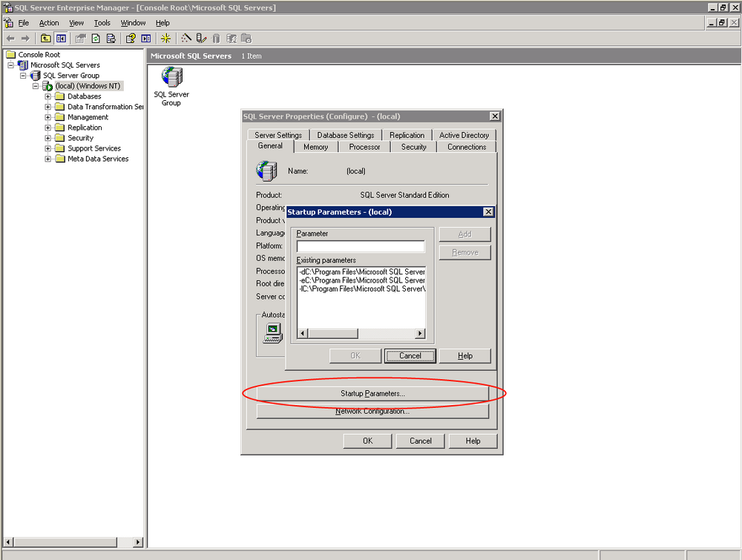Toggle the Show/Hide Console Tree icon
The width and height of the screenshot is (742, 560).
tap(61, 39)
